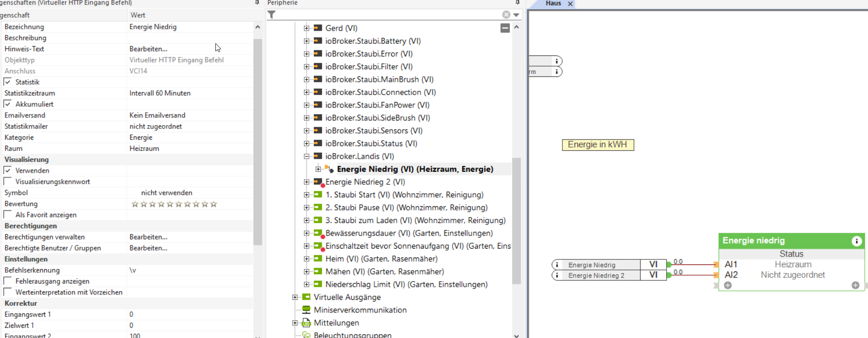Click Bearbeiten... next to Hinweis-Text
The height and width of the screenshot is (338, 868).
(x=148, y=49)
